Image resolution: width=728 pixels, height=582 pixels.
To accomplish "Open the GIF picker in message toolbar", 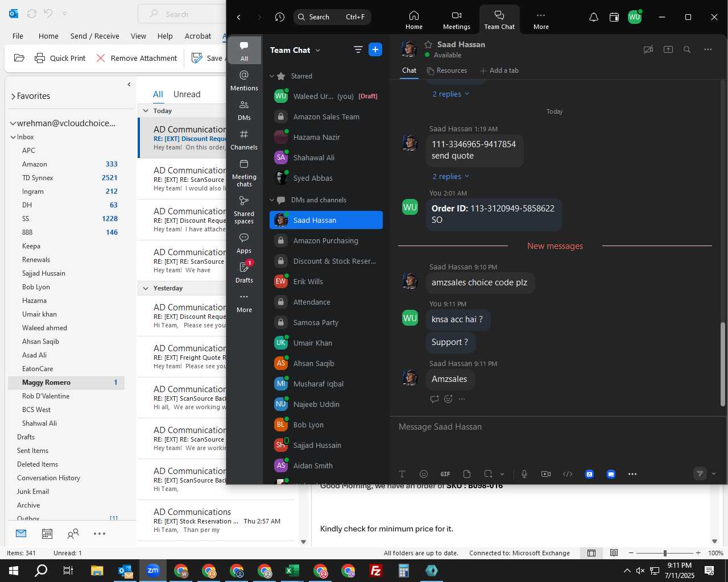I will point(445,474).
